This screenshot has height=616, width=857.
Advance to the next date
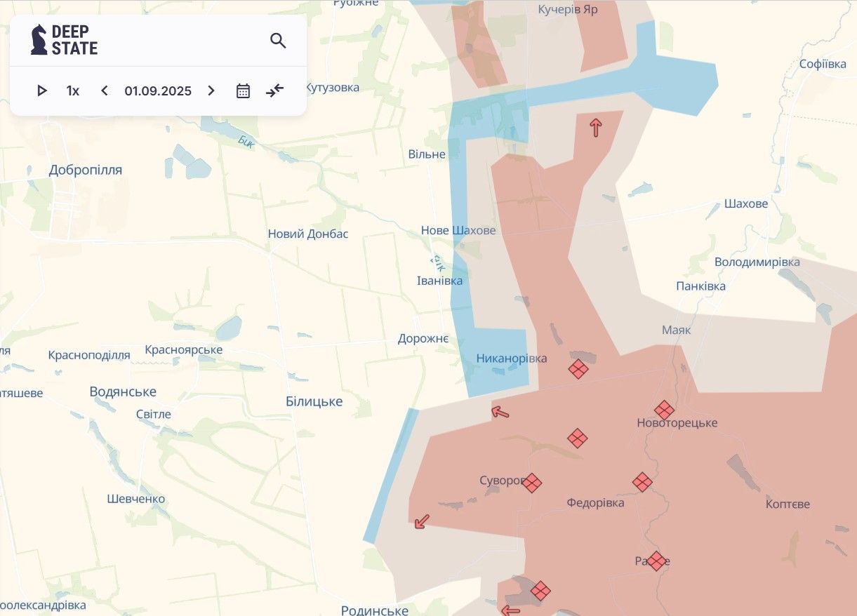pyautogui.click(x=211, y=91)
